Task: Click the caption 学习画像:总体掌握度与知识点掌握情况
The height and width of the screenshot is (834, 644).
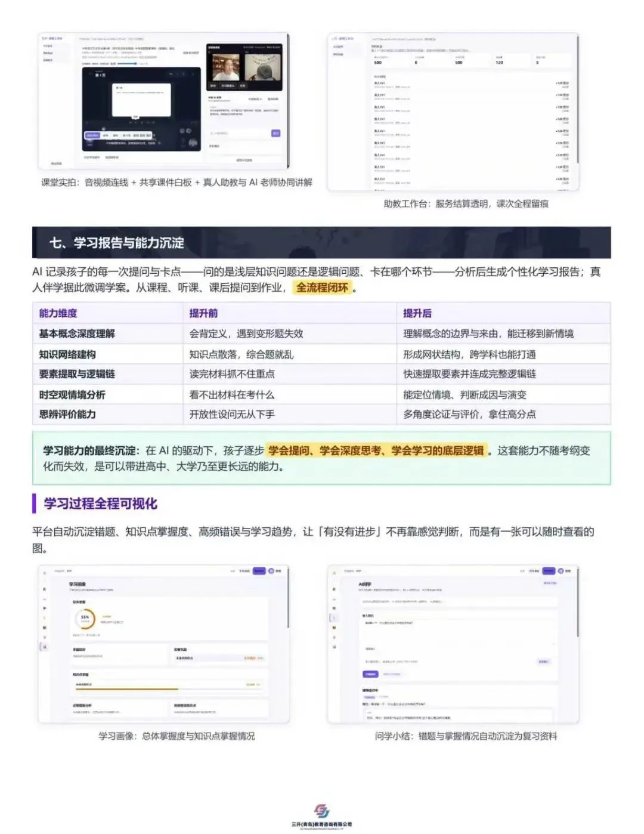Action: [177, 736]
